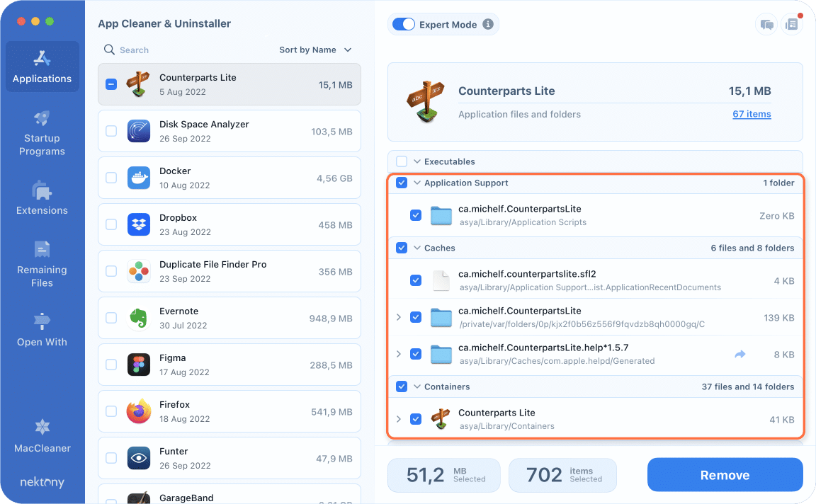Click the search magnifier icon
This screenshot has width=816, height=504.
click(x=109, y=50)
